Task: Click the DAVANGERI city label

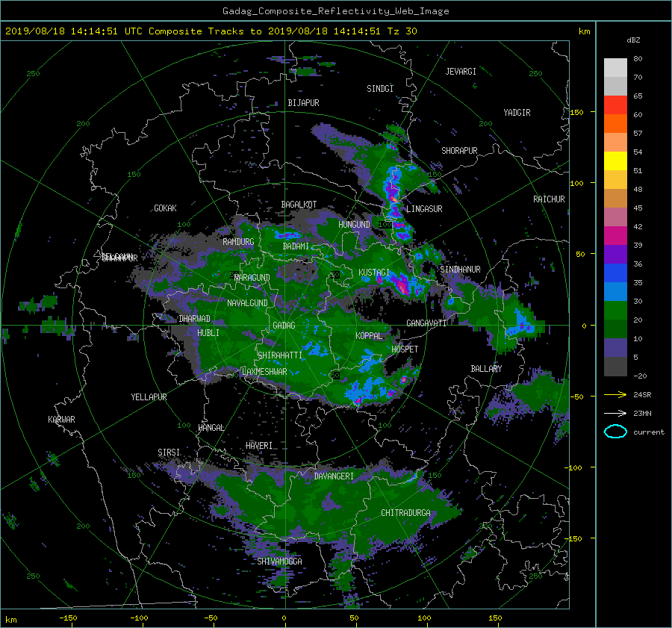Action: click(x=334, y=476)
